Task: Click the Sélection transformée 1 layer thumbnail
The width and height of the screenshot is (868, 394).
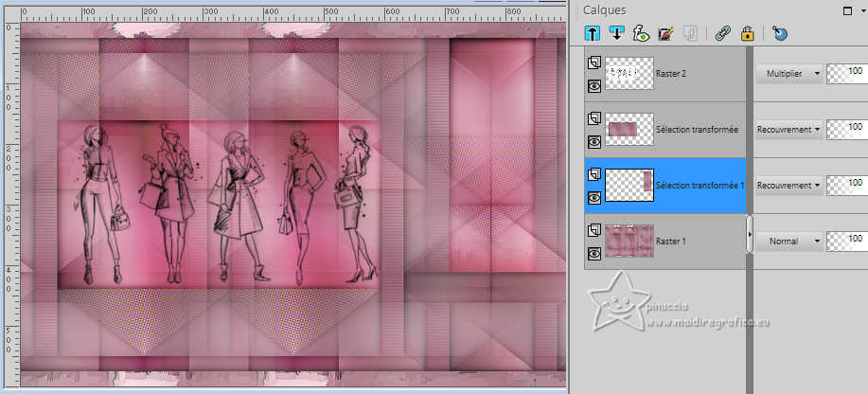Action: pos(629,185)
